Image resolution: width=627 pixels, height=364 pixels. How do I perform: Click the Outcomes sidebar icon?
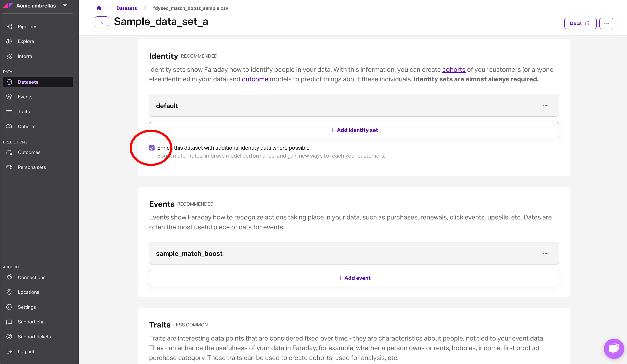(x=9, y=152)
